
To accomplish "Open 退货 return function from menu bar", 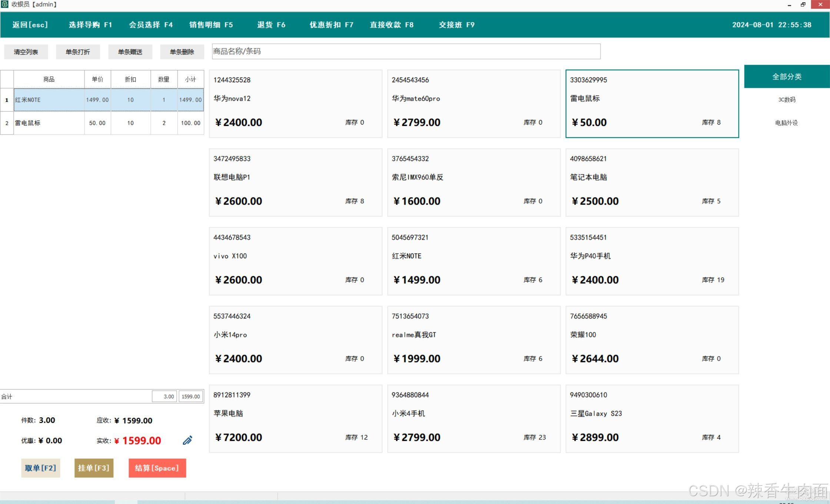I will point(271,25).
